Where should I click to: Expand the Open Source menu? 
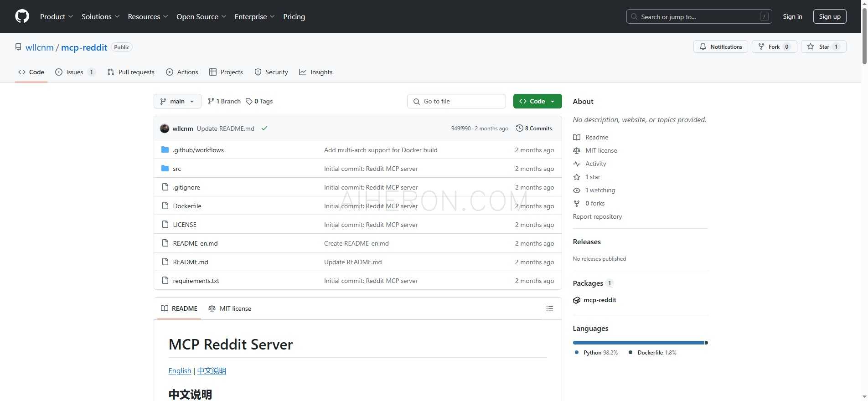coord(201,16)
